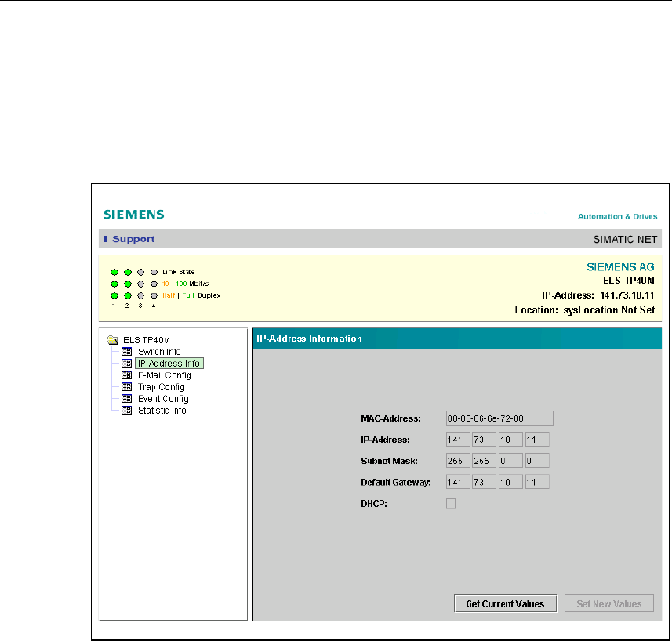Open Trap Config page
Image resolution: width=672 pixels, height=641 pixels.
(x=162, y=386)
